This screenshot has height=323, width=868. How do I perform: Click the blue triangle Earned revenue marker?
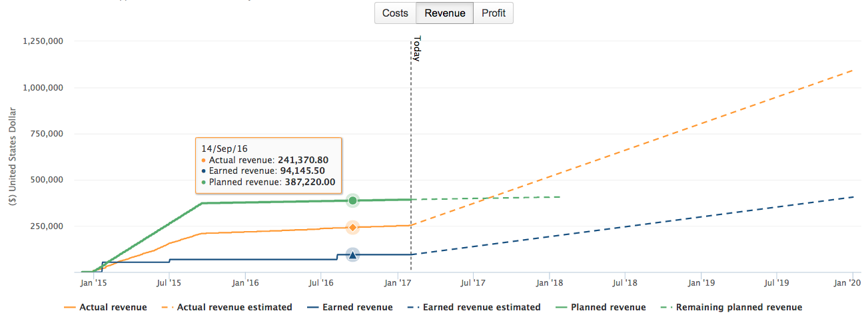[x=352, y=254]
